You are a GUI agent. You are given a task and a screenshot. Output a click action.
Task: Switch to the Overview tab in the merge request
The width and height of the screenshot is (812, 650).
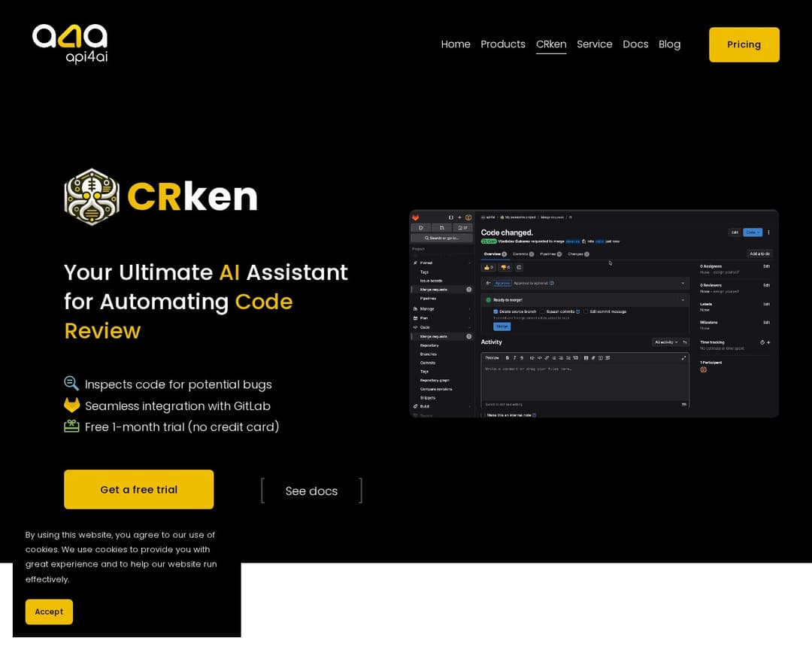[x=492, y=254]
